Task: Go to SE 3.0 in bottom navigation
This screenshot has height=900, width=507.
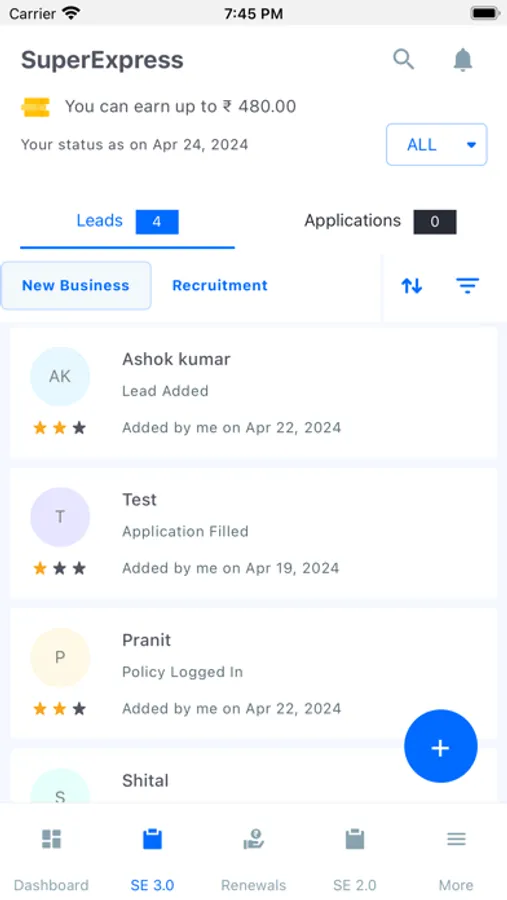Action: point(152,860)
